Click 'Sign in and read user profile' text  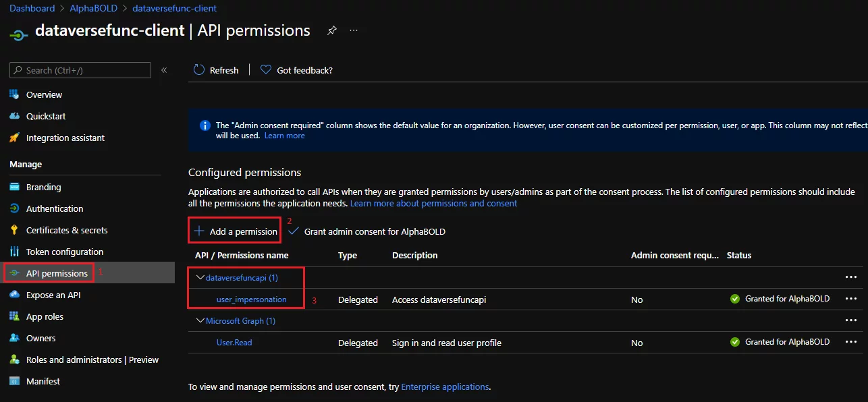[x=447, y=343]
